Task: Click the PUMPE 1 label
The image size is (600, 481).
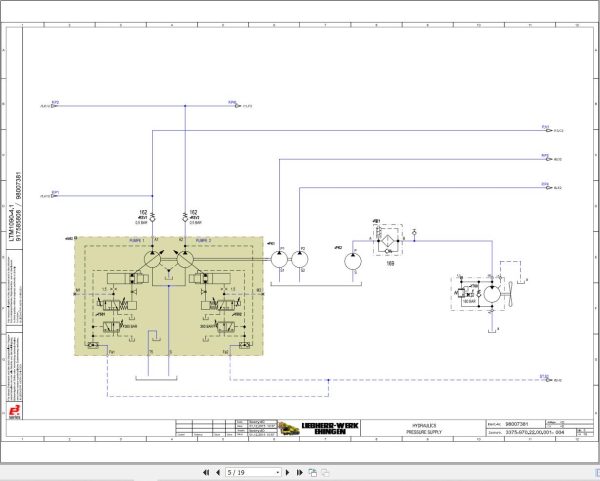Action: point(137,240)
